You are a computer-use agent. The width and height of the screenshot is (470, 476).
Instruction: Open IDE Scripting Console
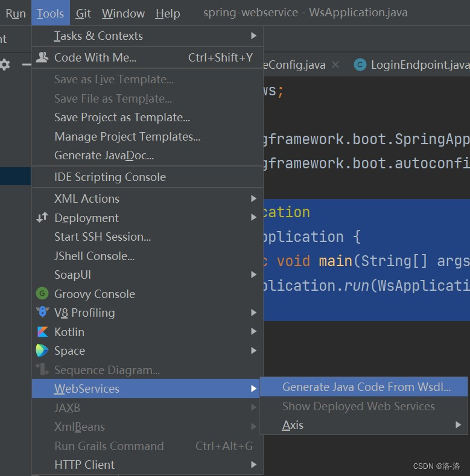point(147,177)
